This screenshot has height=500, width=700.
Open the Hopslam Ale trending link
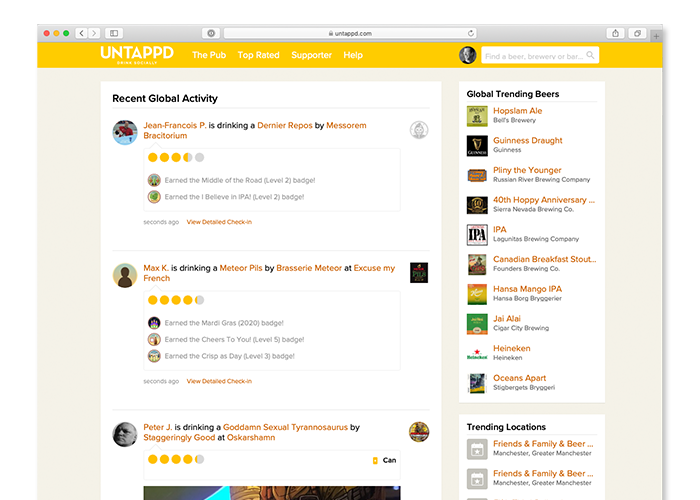tap(517, 111)
